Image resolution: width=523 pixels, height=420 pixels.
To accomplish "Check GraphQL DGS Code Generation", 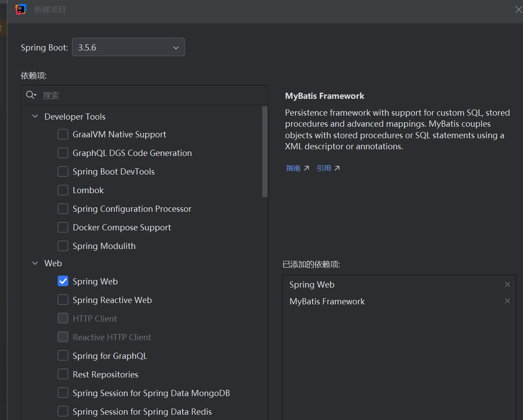I will (x=62, y=153).
